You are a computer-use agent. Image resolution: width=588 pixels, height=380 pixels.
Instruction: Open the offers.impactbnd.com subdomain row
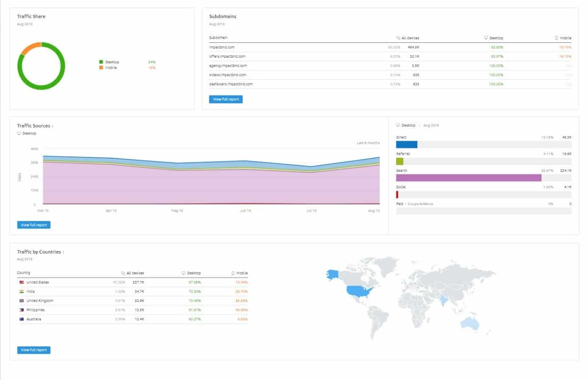pos(390,56)
